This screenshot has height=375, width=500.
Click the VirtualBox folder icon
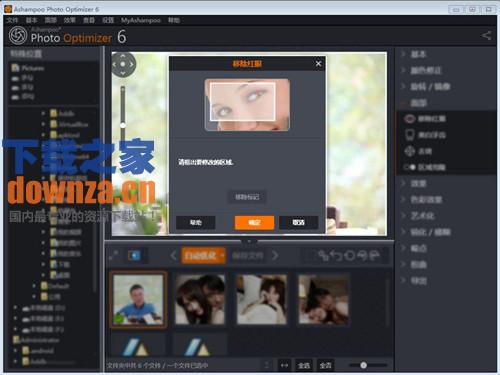pos(54,124)
